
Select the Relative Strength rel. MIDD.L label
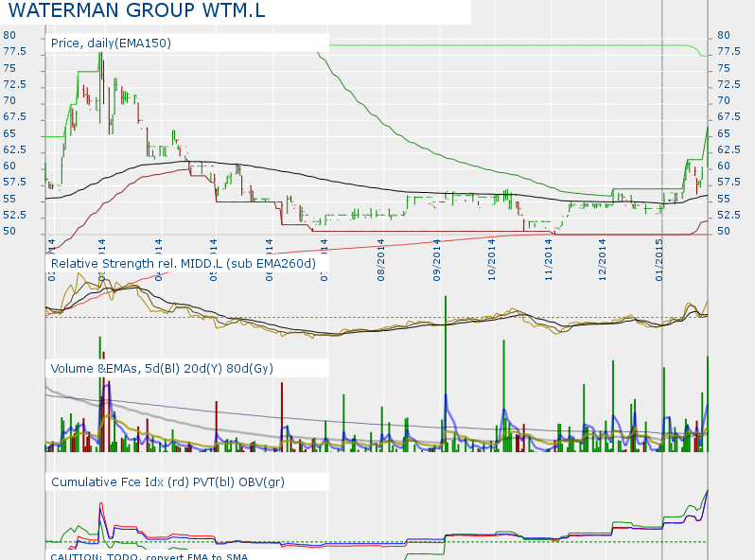tap(183, 264)
